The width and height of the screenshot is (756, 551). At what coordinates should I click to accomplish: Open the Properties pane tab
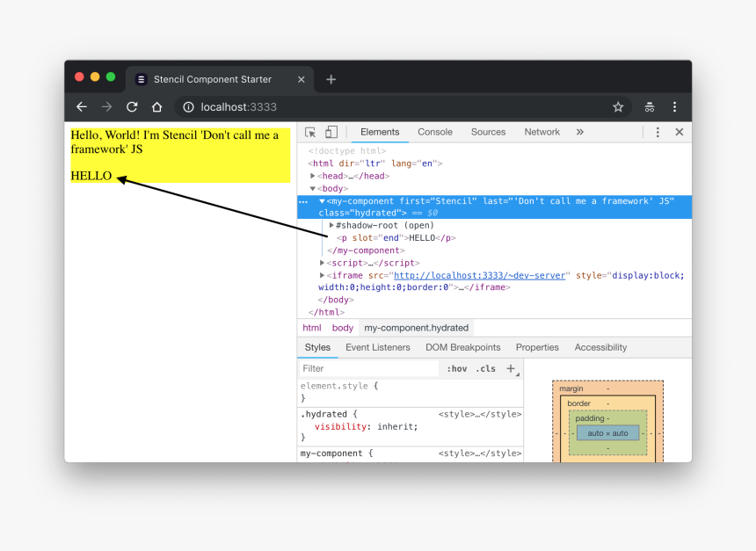[537, 348]
